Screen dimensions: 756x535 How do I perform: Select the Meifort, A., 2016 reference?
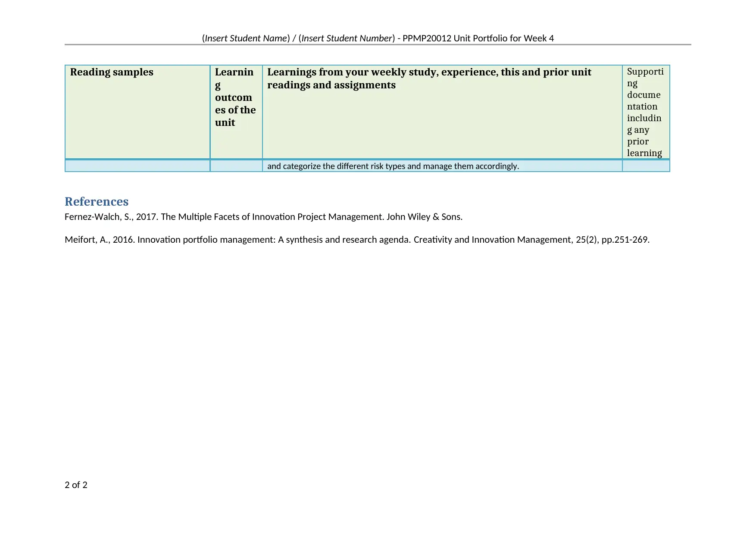coord(357,240)
